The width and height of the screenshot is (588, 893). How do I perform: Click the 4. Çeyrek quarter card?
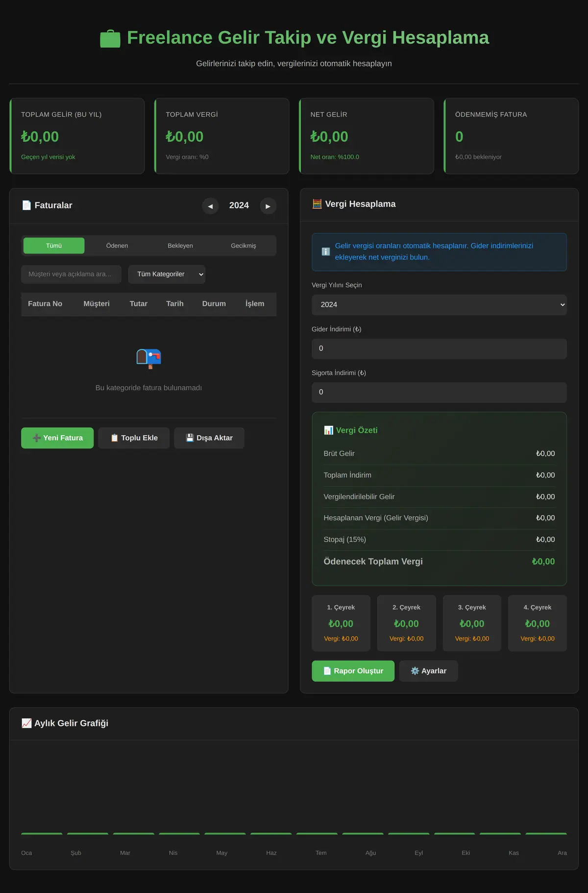tap(538, 623)
